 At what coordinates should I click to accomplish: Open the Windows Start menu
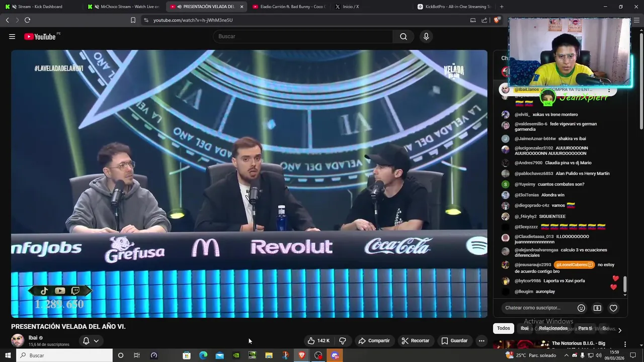8,355
